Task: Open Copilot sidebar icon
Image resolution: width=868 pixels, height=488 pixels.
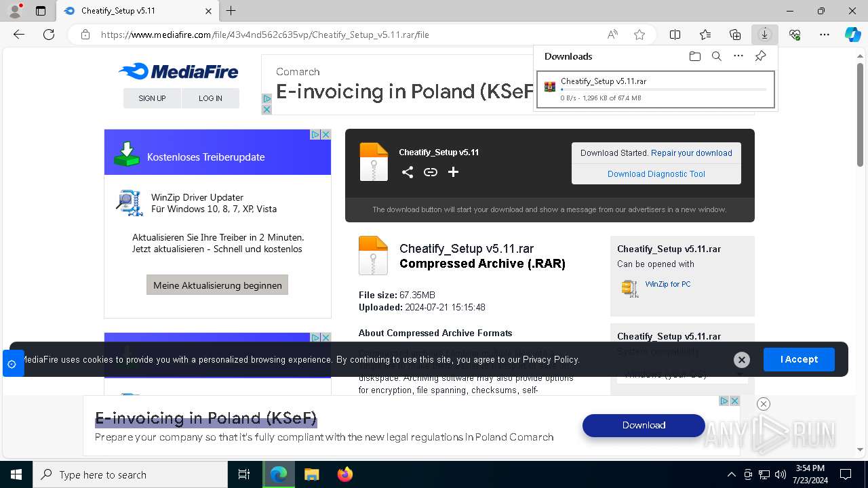Action: pyautogui.click(x=853, y=35)
